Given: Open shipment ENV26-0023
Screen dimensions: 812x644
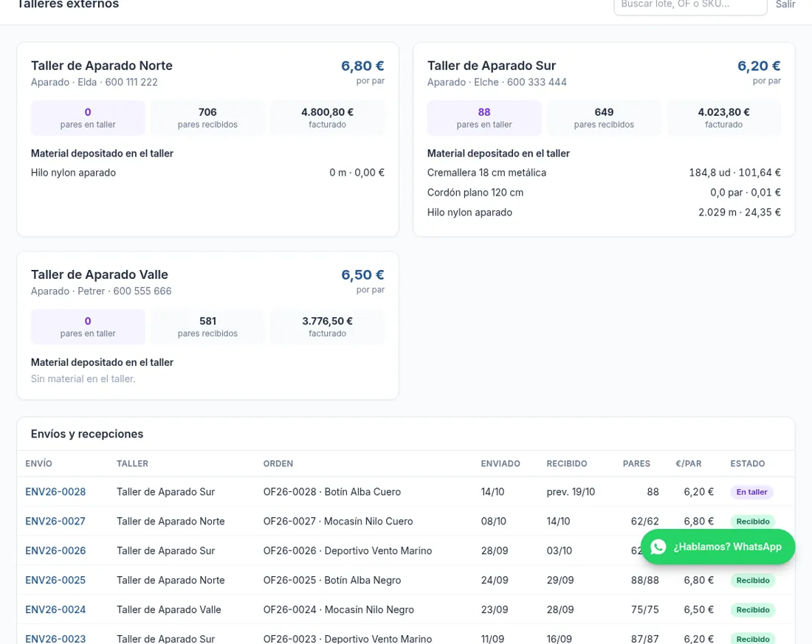Looking at the screenshot, I should pyautogui.click(x=55, y=639).
